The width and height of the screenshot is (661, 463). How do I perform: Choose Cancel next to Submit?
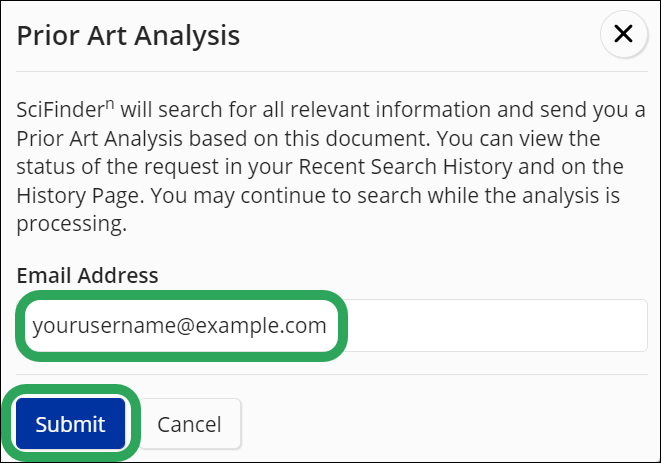(x=188, y=424)
